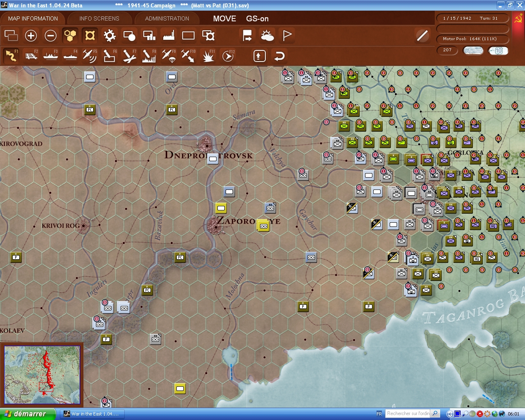The width and height of the screenshot is (525, 420).
Task: Click the rectangle-with-bar-chart map icon
Action: pyautogui.click(x=149, y=36)
